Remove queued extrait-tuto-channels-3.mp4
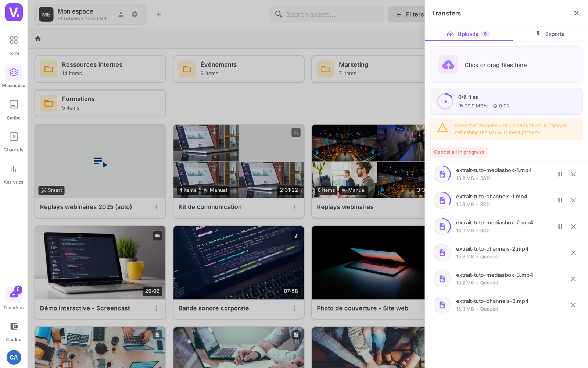 point(573,305)
